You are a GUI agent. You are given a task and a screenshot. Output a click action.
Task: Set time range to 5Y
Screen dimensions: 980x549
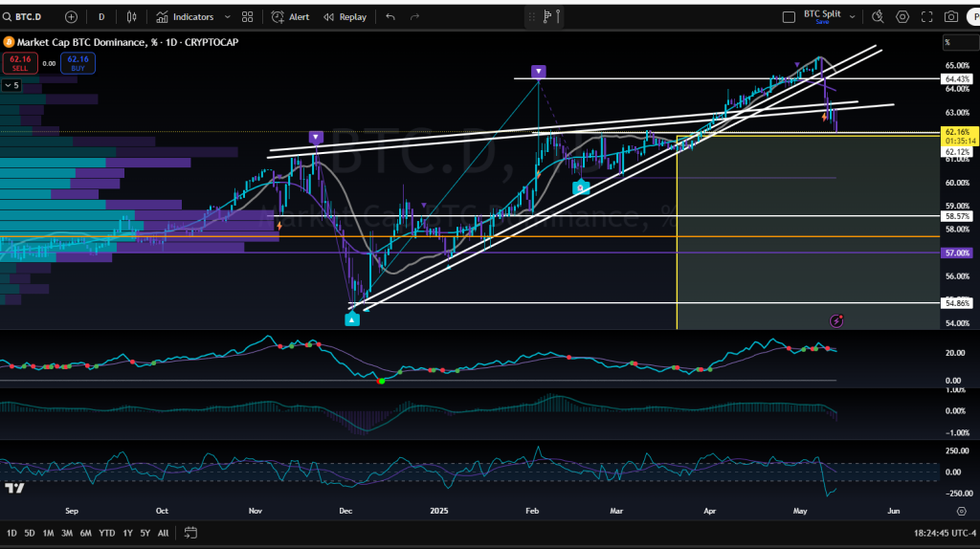click(x=145, y=533)
